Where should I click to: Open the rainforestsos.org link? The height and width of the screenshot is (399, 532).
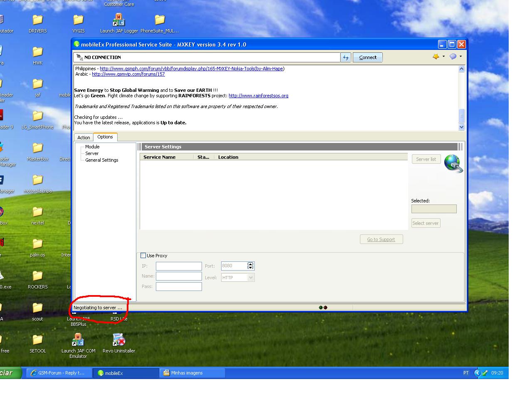coord(259,96)
